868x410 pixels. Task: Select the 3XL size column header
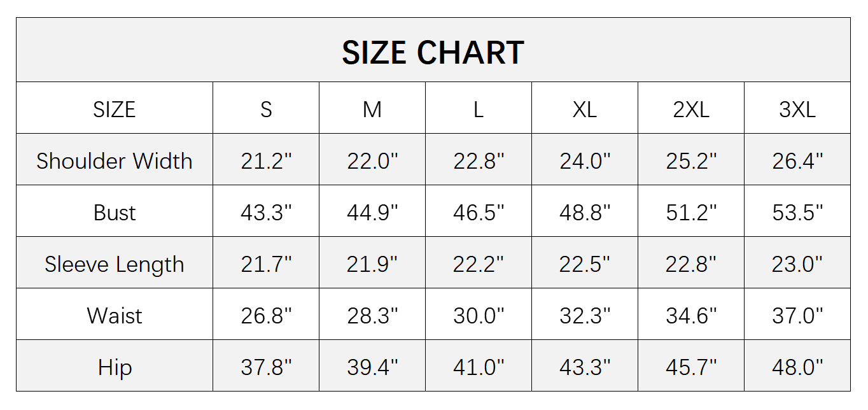(797, 110)
